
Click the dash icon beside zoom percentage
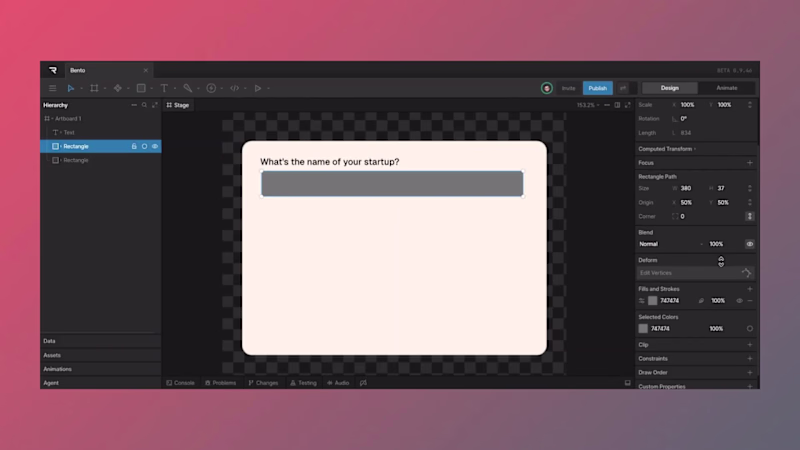pos(607,105)
